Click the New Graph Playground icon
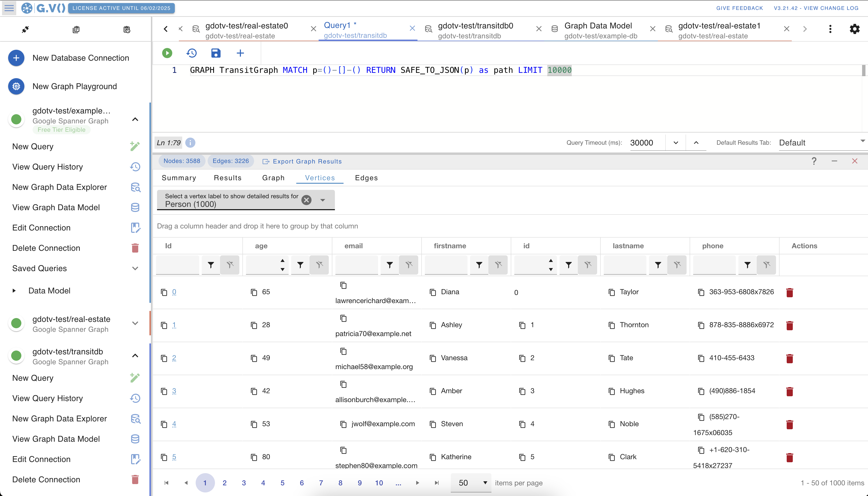This screenshot has height=496, width=868. pyautogui.click(x=15, y=86)
